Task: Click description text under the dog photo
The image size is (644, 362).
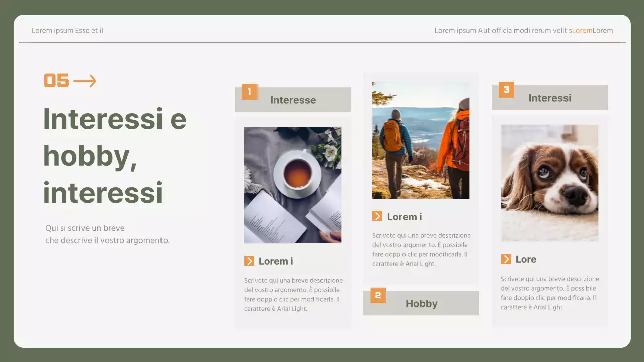Action: point(549,293)
